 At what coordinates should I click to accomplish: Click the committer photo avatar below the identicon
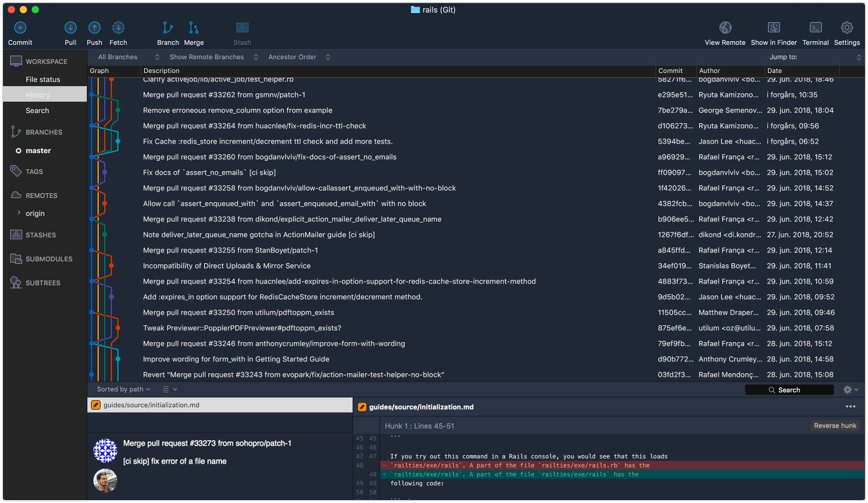click(105, 480)
